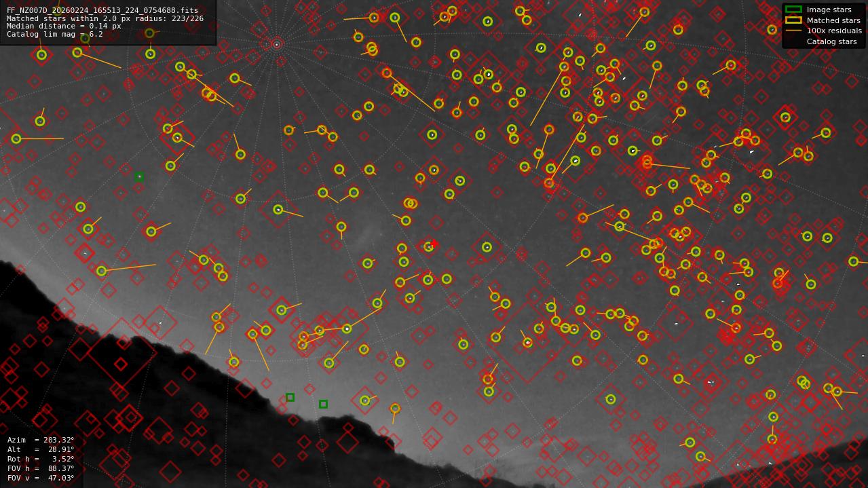Click the celestial pole point where grid lines converge
868x488 pixels.
point(276,45)
